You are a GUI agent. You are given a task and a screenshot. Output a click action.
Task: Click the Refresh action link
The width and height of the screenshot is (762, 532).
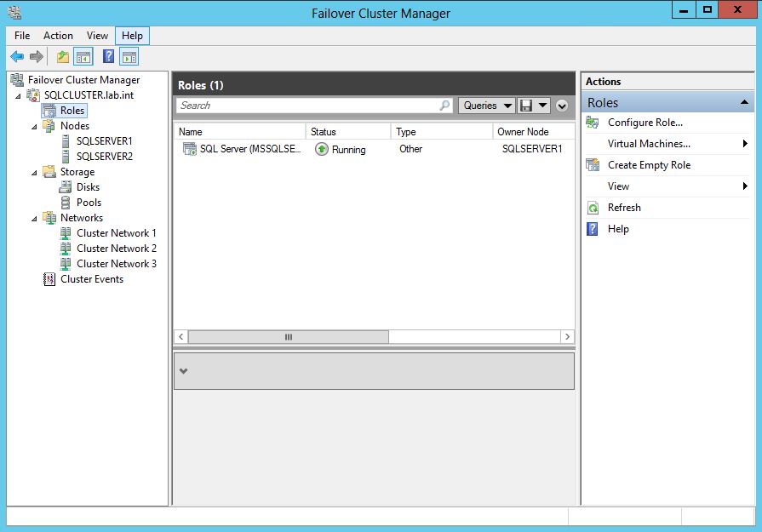pyautogui.click(x=624, y=208)
